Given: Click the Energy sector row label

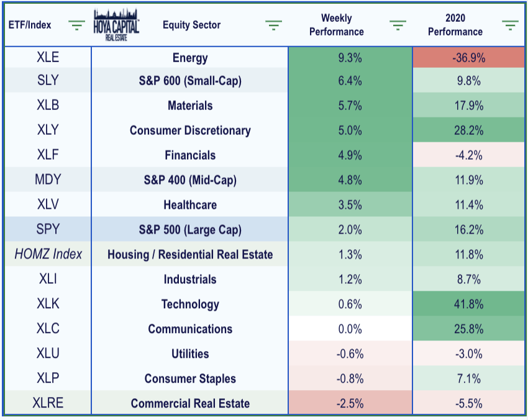Looking at the screenshot, I should coord(190,58).
